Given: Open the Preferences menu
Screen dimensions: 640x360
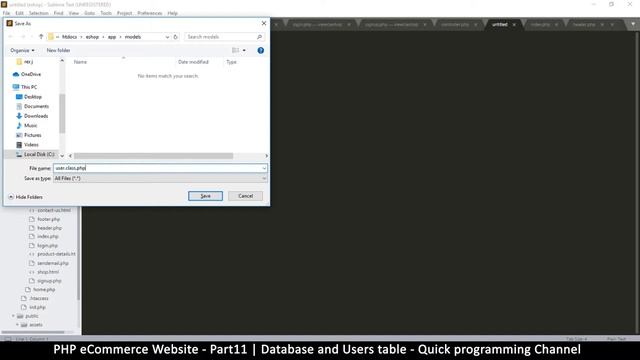Looking at the screenshot, I should (149, 13).
